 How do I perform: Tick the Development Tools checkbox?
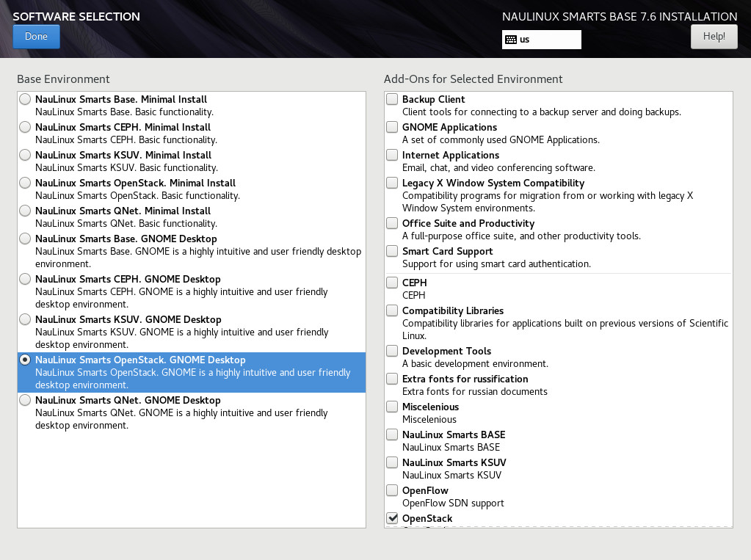[393, 351]
